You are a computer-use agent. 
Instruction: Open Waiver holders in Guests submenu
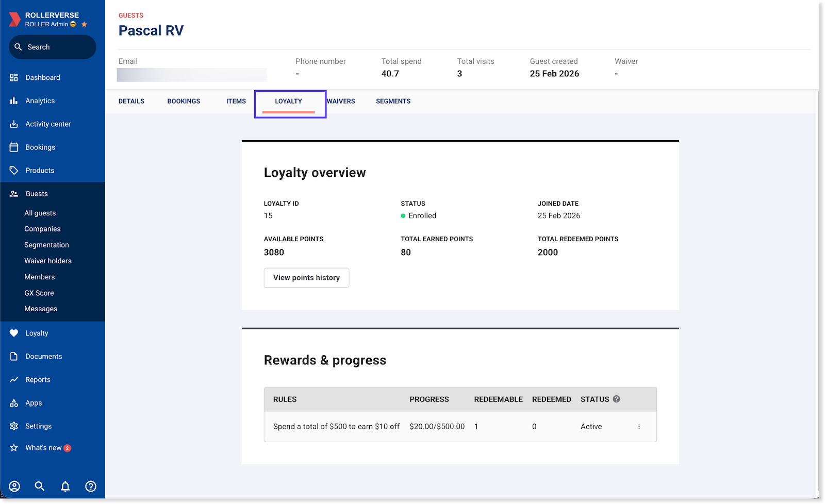point(48,261)
